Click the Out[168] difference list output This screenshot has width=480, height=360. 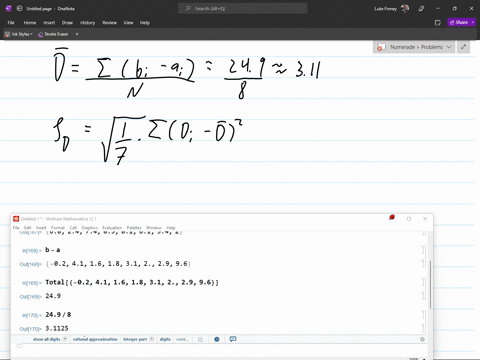(x=119, y=264)
